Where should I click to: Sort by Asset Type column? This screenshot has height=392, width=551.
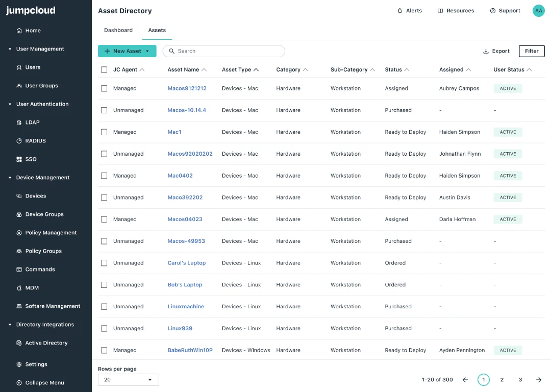coord(240,69)
